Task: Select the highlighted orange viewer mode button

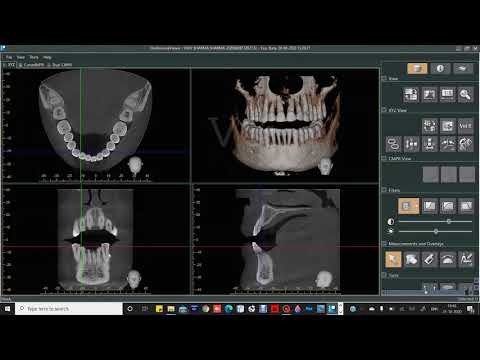Action: coord(417,69)
